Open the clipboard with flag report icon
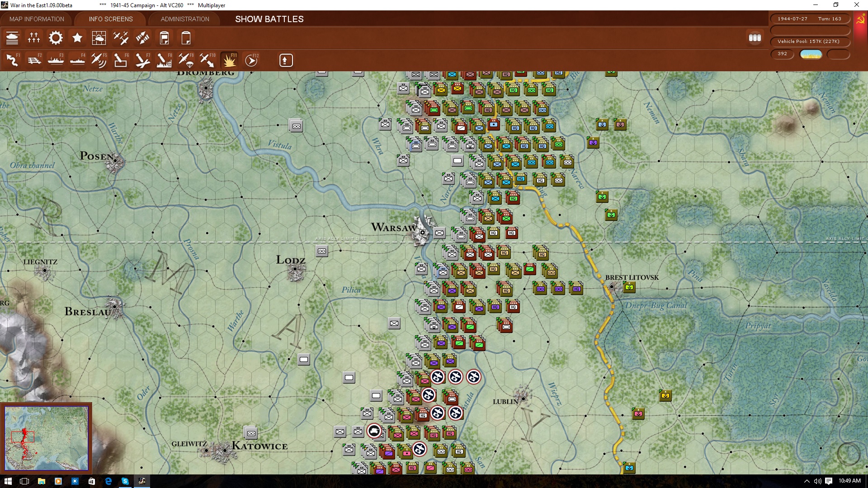The height and width of the screenshot is (488, 868). click(164, 38)
